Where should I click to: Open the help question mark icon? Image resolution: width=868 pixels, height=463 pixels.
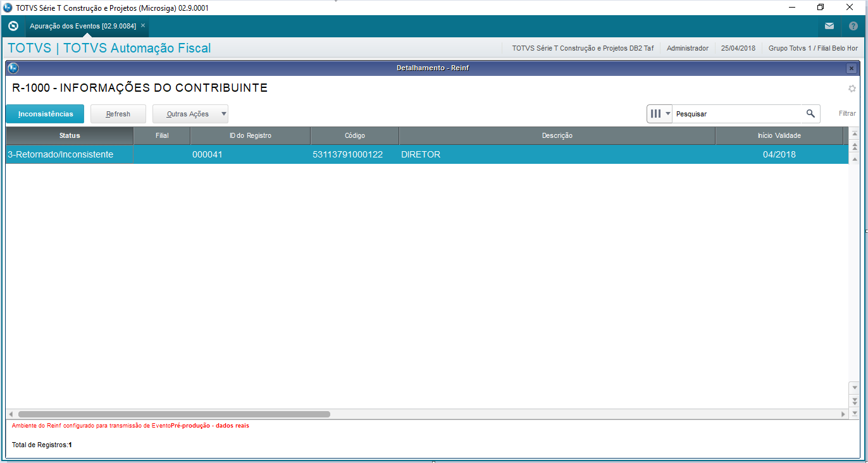point(853,27)
